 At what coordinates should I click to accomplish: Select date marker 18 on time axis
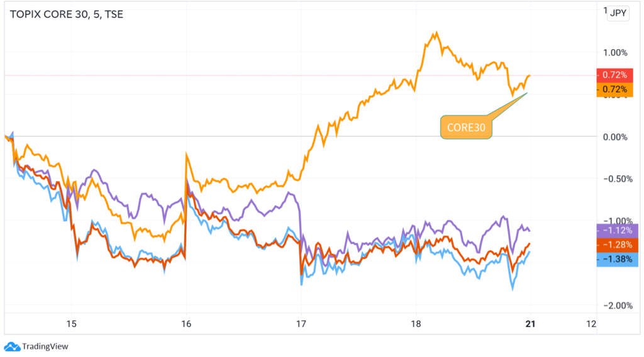[x=416, y=324]
